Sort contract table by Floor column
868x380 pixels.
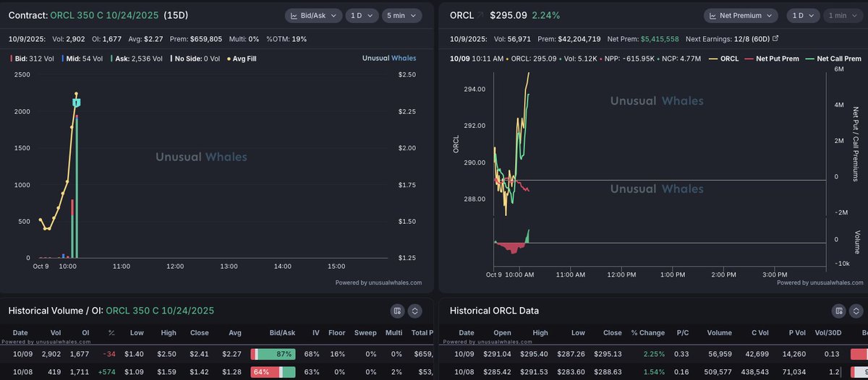pyautogui.click(x=336, y=333)
